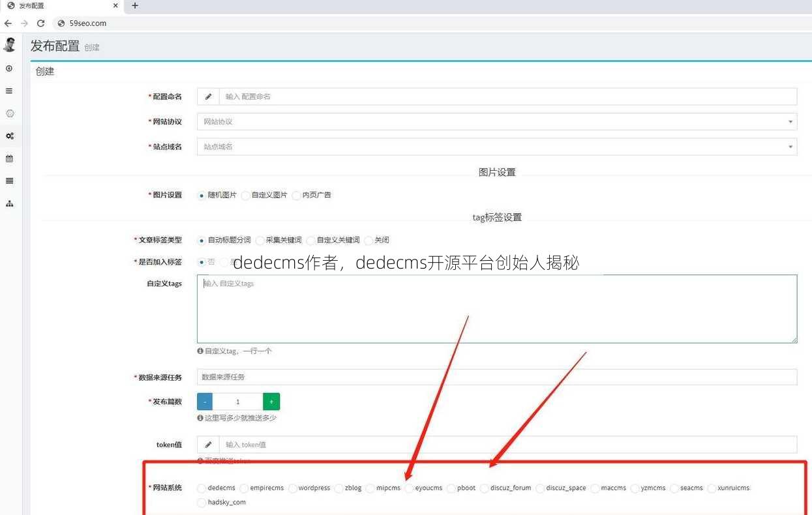Increase 发布篇数 with the plus button

(x=271, y=402)
